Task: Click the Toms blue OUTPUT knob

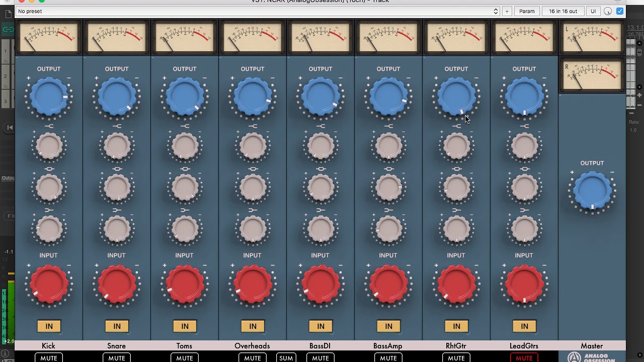Action: (x=185, y=97)
